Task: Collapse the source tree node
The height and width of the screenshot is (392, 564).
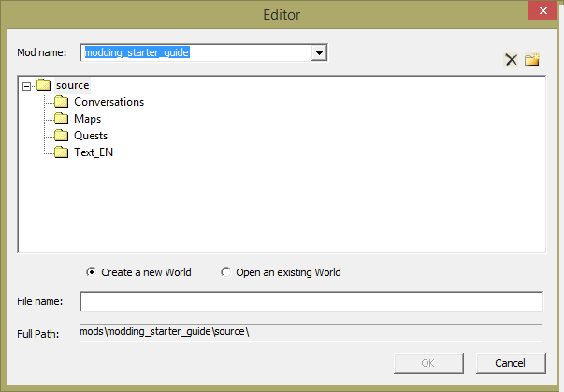Action: [x=26, y=85]
